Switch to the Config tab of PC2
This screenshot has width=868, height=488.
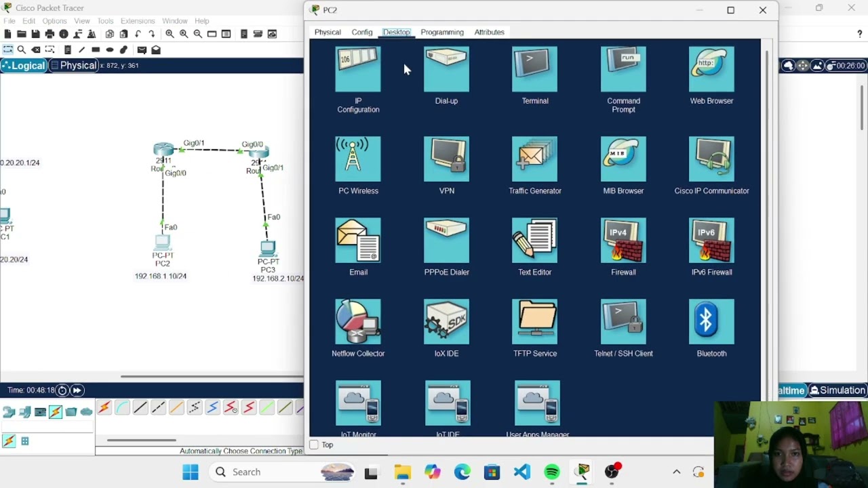[362, 32]
